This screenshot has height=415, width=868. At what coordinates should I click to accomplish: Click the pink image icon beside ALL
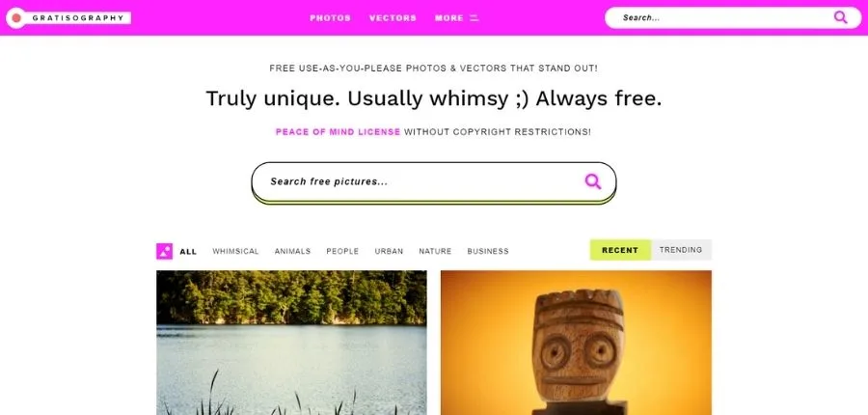(164, 251)
